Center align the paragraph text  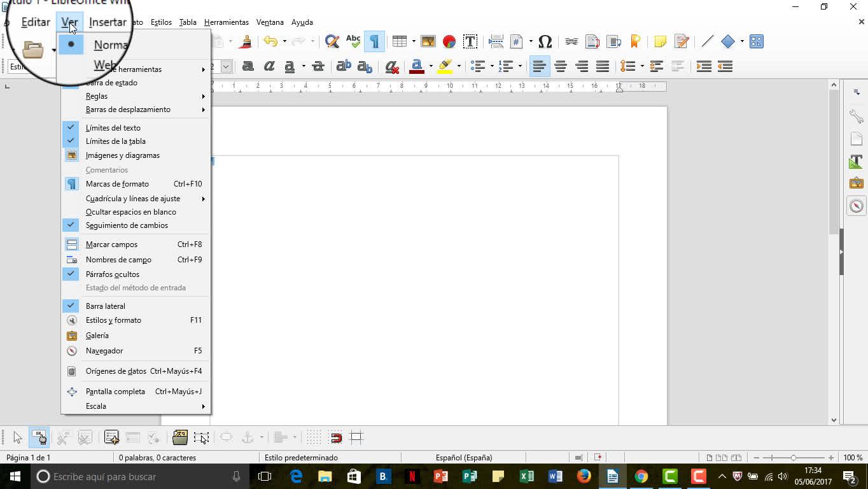point(560,66)
